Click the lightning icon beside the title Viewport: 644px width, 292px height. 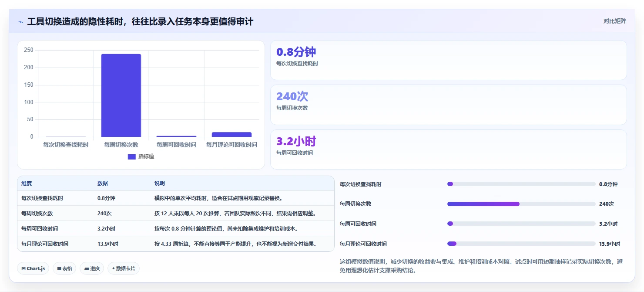21,21
